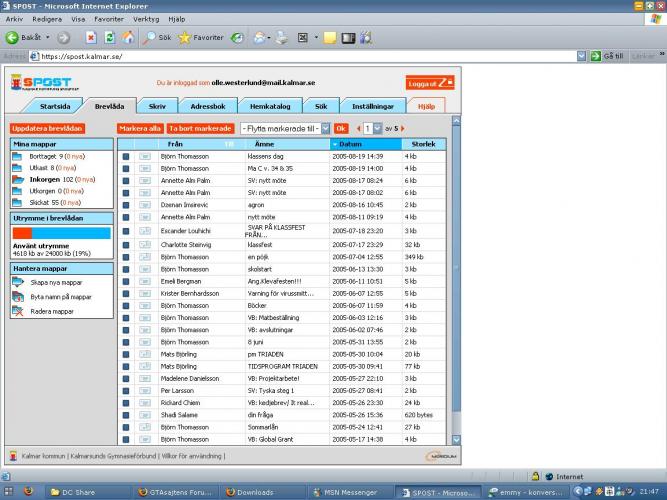The width and height of the screenshot is (667, 500).
Task: Click envelope icon for "klassens dag" message
Action: pos(144,157)
